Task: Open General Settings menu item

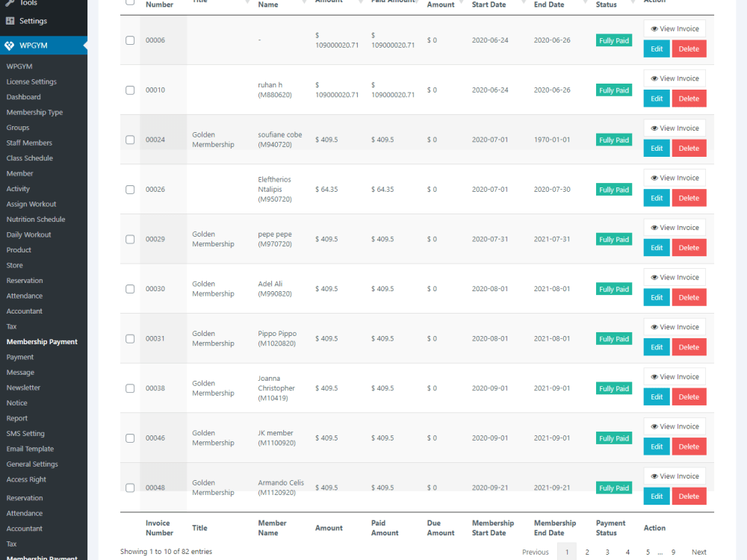Action: (x=32, y=464)
